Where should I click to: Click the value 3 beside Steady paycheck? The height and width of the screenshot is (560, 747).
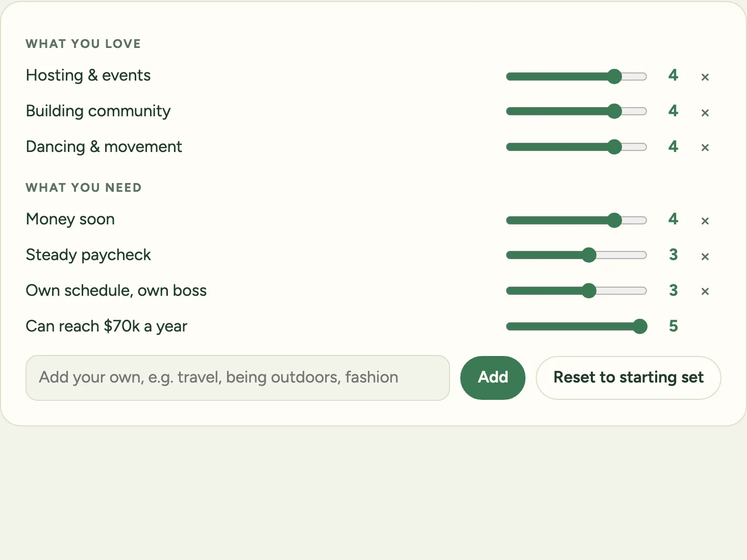(674, 254)
